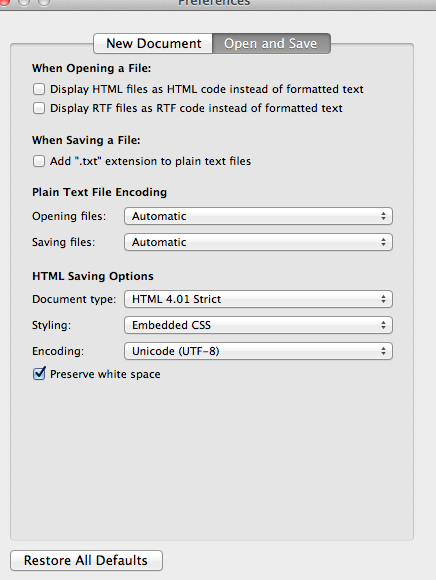The width and height of the screenshot is (436, 580).
Task: Click the arrows on Saving files popup
Action: (383, 242)
